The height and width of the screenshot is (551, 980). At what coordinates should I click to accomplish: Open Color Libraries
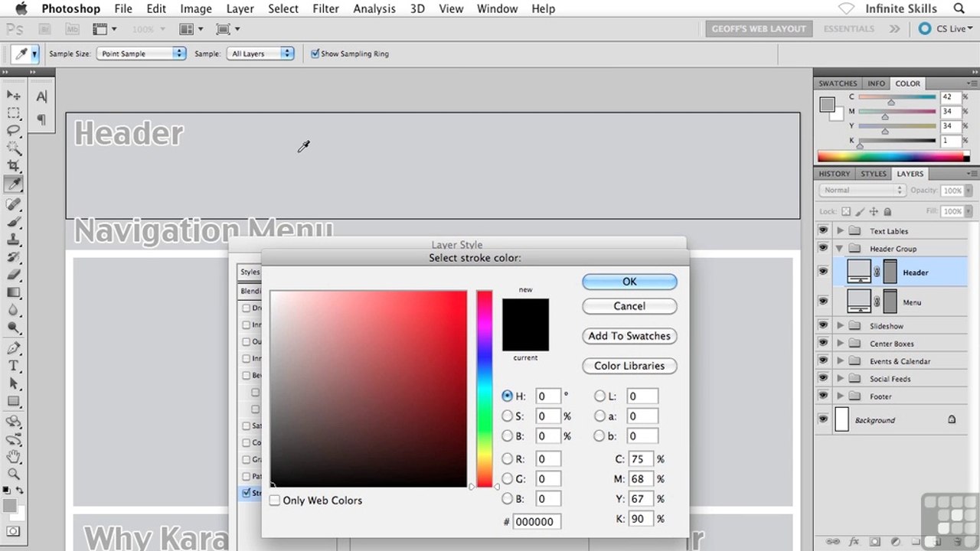click(629, 366)
